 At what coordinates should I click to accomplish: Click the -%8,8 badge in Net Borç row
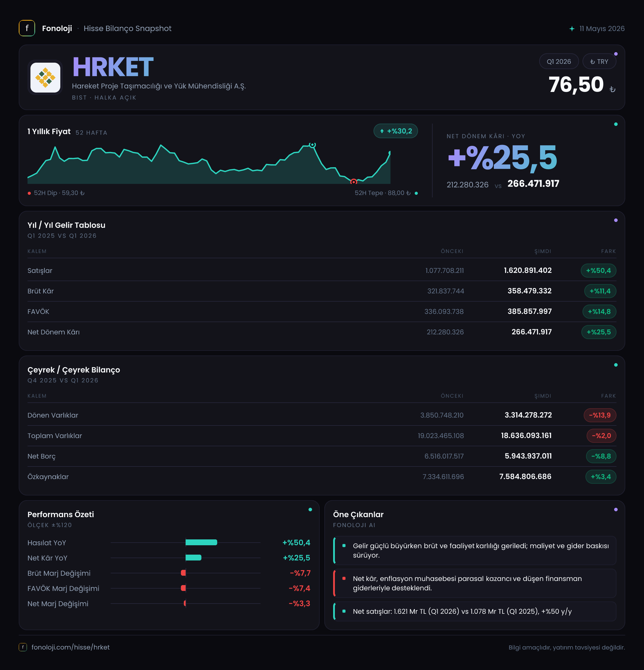pyautogui.click(x=601, y=456)
